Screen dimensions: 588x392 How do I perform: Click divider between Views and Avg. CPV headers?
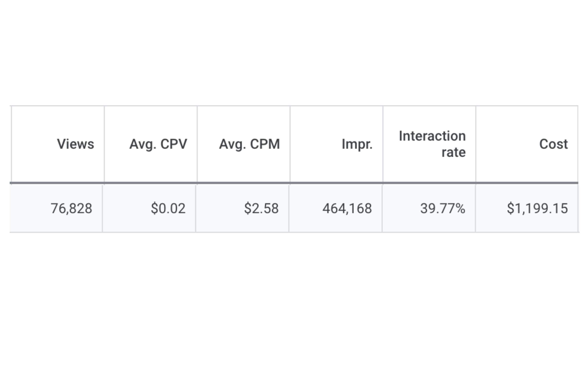coord(104,144)
